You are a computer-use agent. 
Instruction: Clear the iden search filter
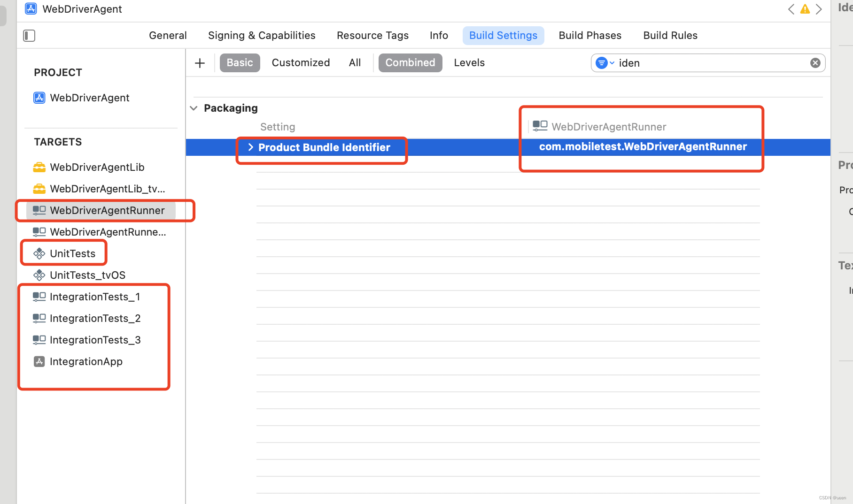click(815, 62)
